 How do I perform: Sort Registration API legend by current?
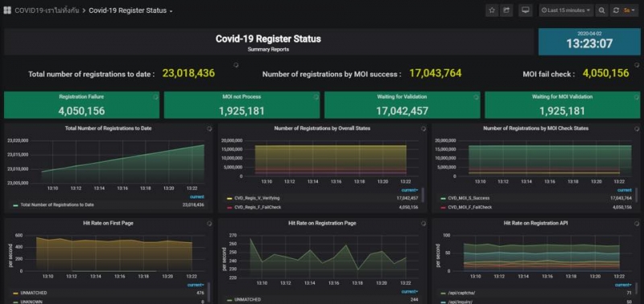coord(623,285)
